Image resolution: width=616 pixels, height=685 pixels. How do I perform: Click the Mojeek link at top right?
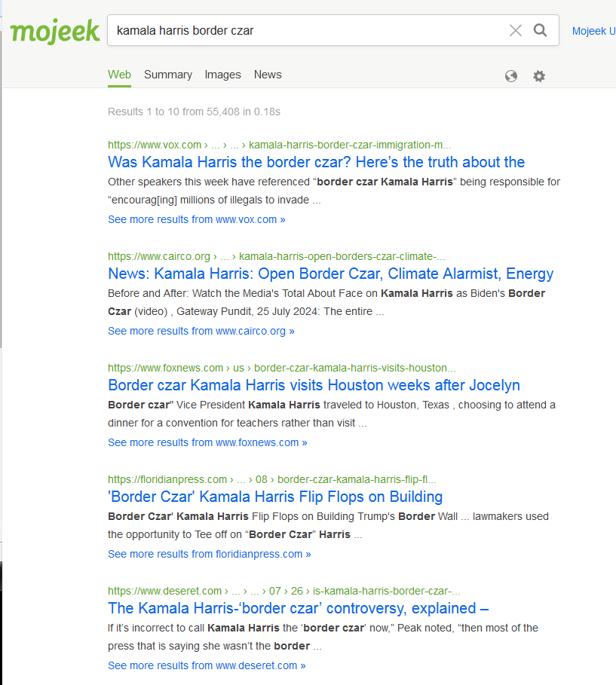pyautogui.click(x=593, y=31)
